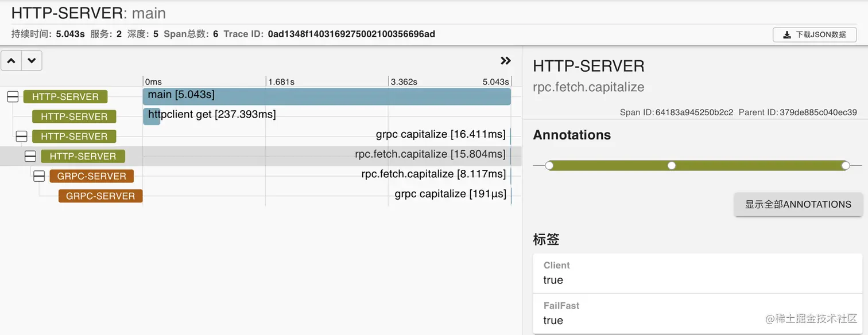The width and height of the screenshot is (868, 335).
Task: Click the Trace ID value text
Action: pos(351,34)
